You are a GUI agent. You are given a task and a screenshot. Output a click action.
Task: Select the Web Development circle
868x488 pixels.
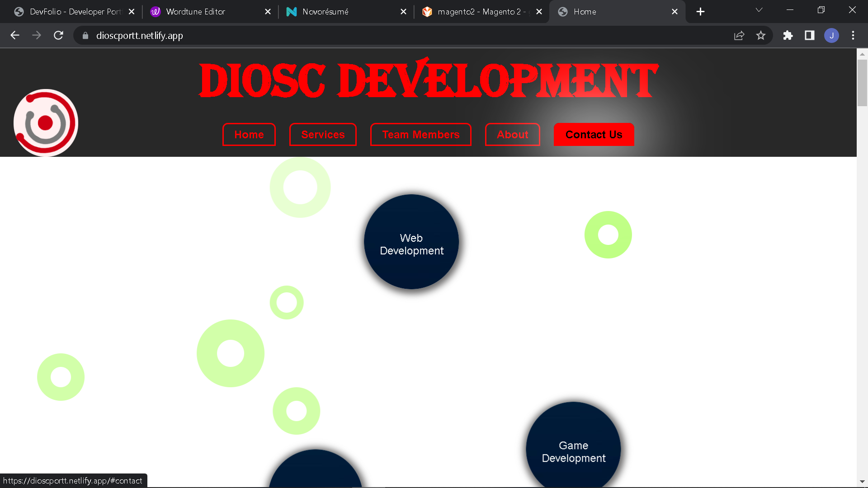[411, 242]
